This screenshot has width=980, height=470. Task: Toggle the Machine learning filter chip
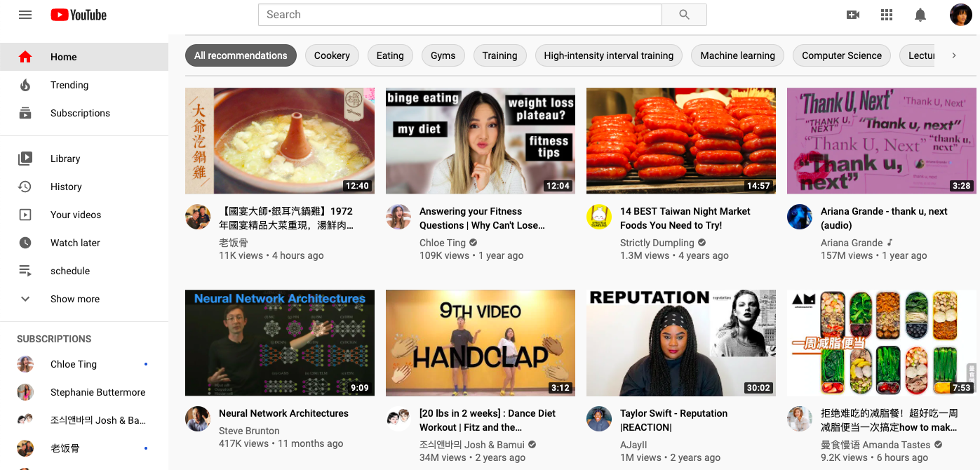pos(737,55)
